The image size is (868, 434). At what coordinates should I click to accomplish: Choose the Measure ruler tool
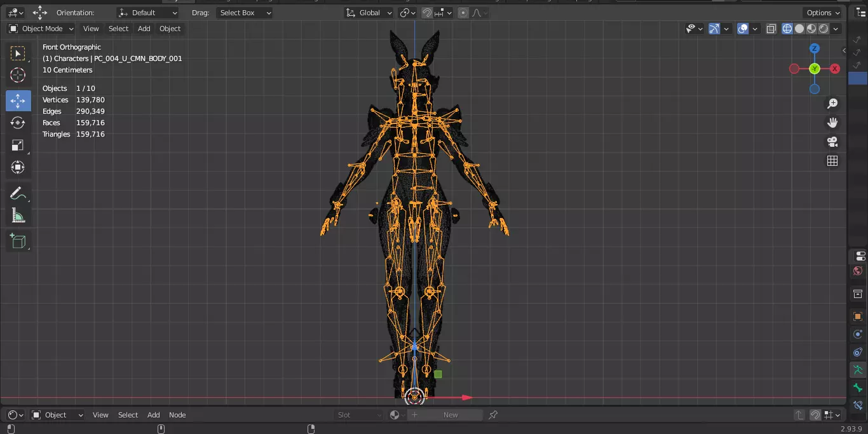click(x=18, y=216)
